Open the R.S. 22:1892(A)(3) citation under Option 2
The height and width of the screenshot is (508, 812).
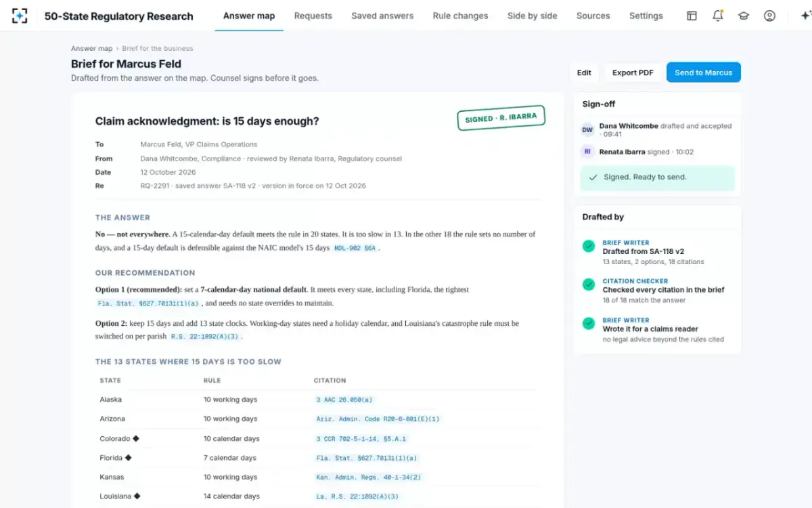point(204,337)
